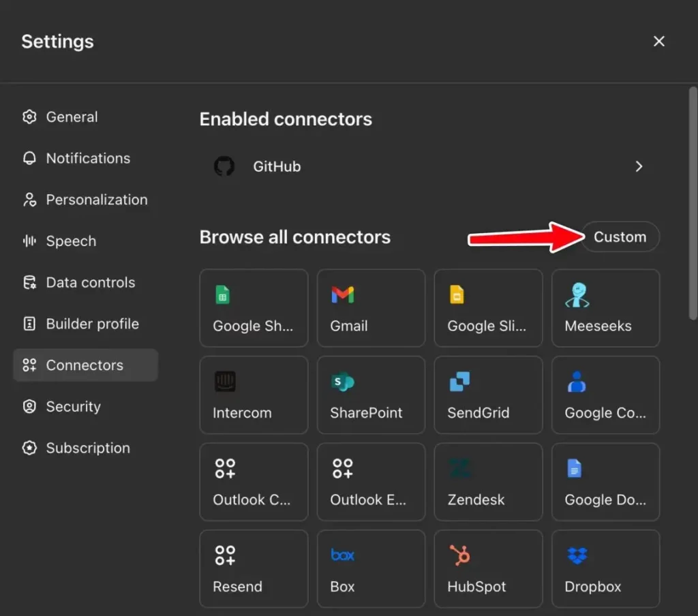Click the "Meeseeks" card label
Viewport: 698px width, 616px height.
598,326
